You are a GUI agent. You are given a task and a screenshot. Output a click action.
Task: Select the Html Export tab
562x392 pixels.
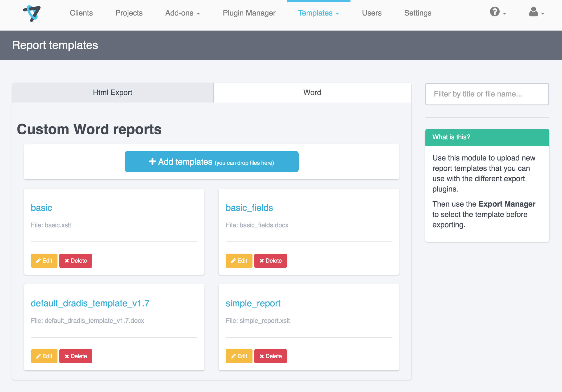(x=112, y=92)
